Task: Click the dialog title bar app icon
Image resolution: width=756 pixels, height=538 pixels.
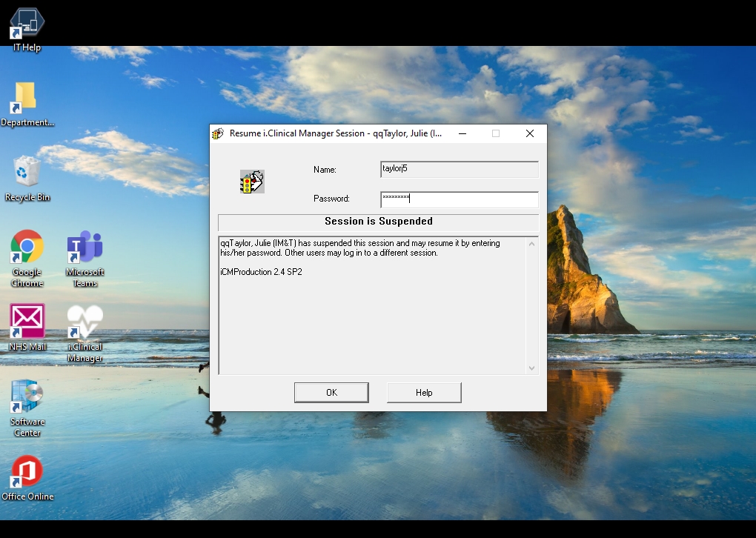Action: click(218, 133)
